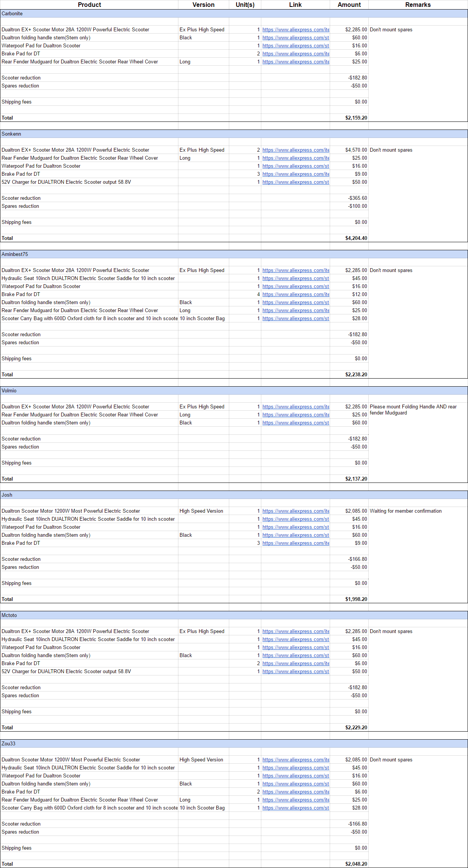Screen dimensions: 468x868
Task: Click the 'Please mount Folding Handle' remark
Action: pyautogui.click(x=413, y=410)
